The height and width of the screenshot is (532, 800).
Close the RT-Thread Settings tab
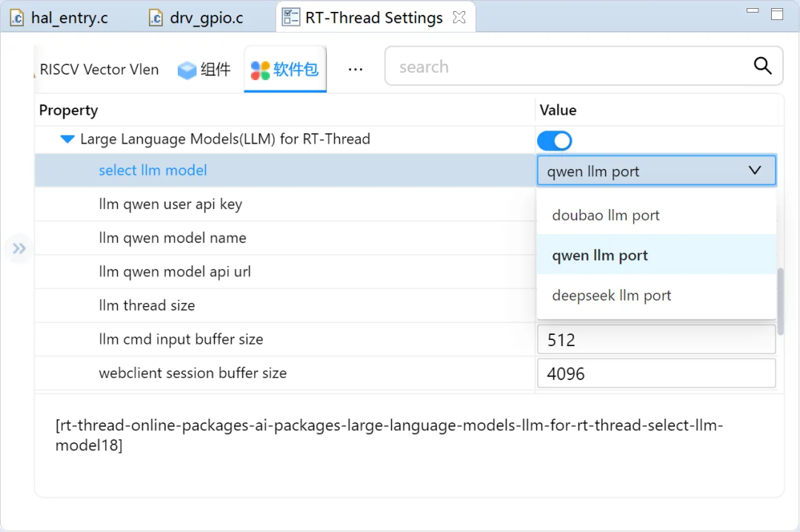tap(459, 17)
